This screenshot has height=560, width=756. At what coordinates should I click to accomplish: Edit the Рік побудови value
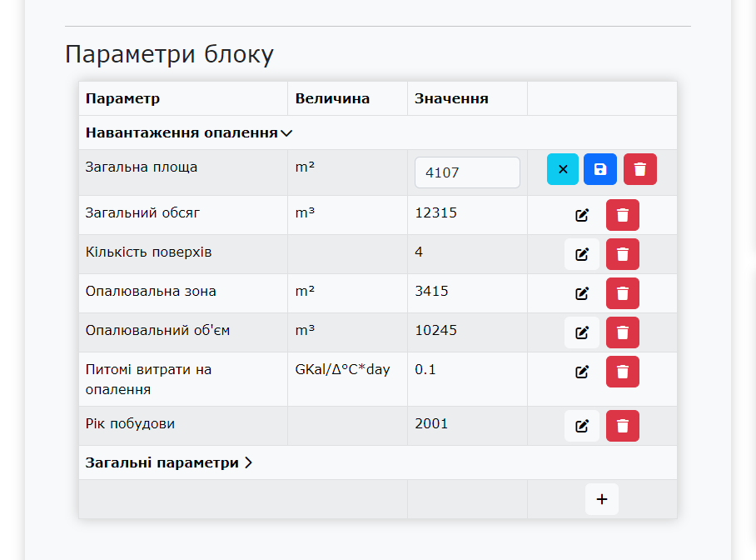[x=582, y=426]
